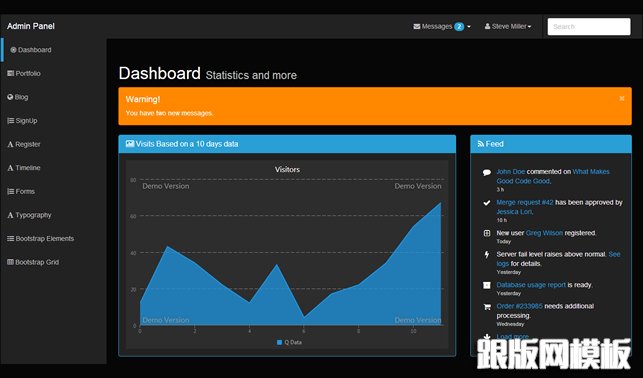Open Order #233985 link
This screenshot has width=643, height=378.
point(520,306)
